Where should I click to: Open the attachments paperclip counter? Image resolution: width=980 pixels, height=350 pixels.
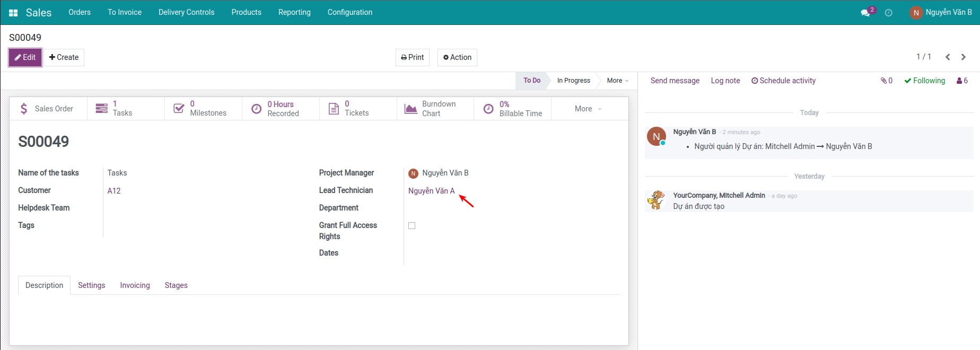[887, 81]
